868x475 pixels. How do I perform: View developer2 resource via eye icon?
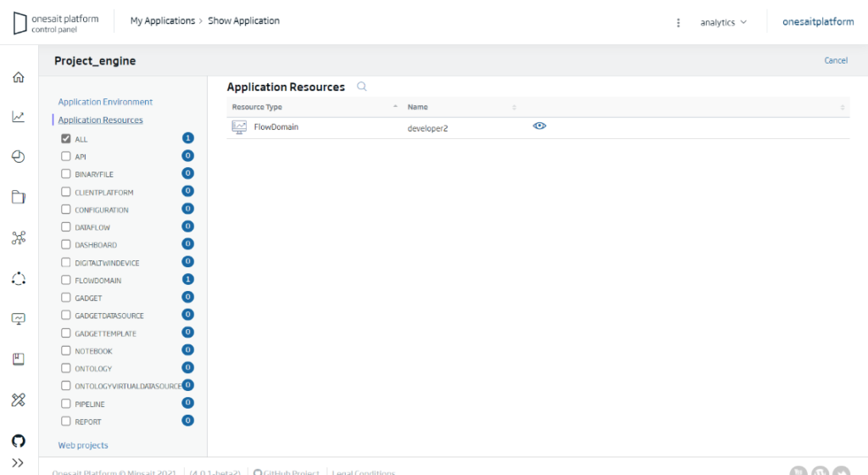[539, 126]
